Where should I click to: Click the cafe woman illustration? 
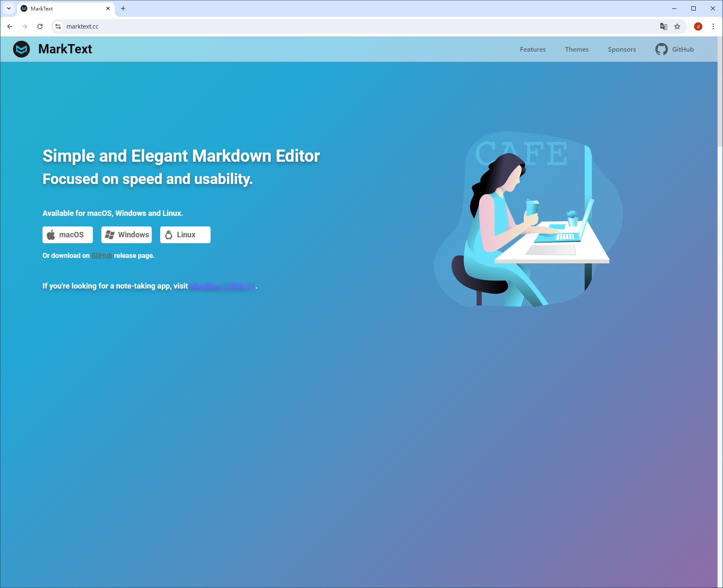(x=528, y=219)
